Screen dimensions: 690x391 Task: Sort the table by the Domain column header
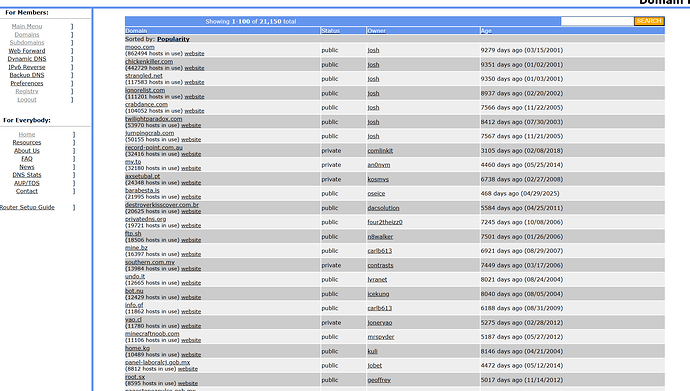(x=136, y=31)
